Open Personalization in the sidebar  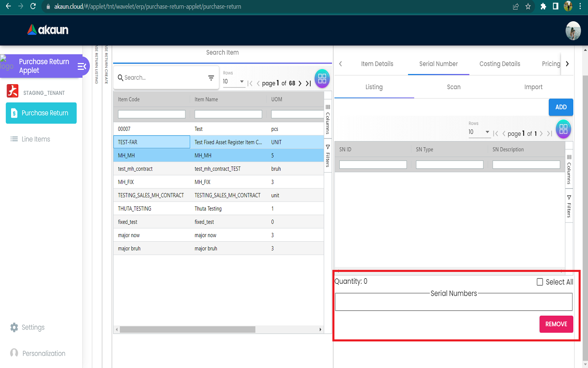(x=43, y=353)
